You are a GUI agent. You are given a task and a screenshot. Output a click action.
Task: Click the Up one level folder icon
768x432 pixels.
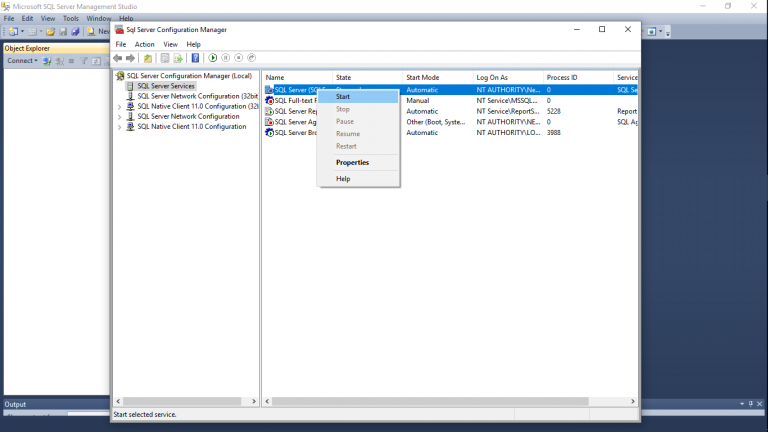(x=148, y=58)
